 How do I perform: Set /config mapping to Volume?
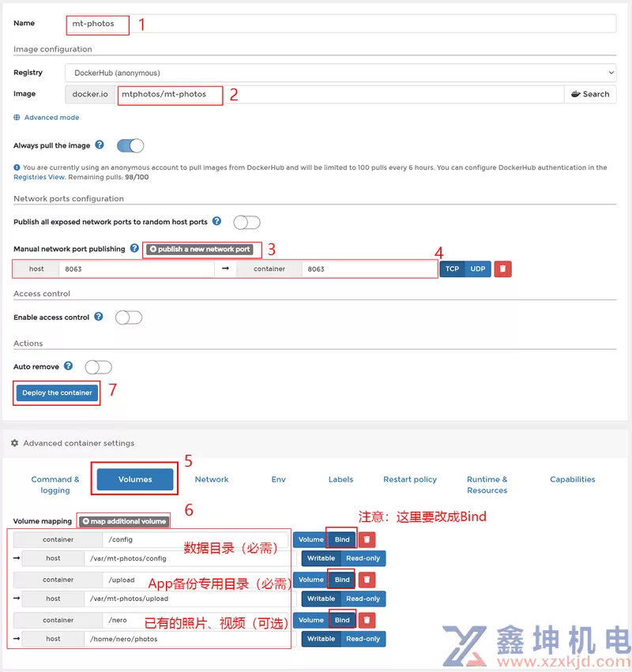(310, 539)
